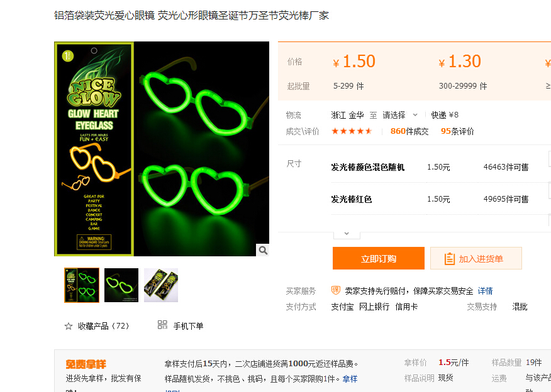Select the first product thumbnail
Screen dimensions: 551x392
pos(82,285)
